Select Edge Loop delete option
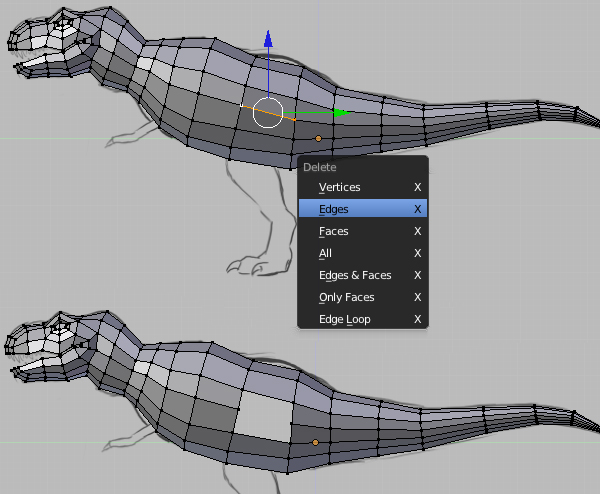Image resolution: width=600 pixels, height=494 pixels. [x=362, y=319]
